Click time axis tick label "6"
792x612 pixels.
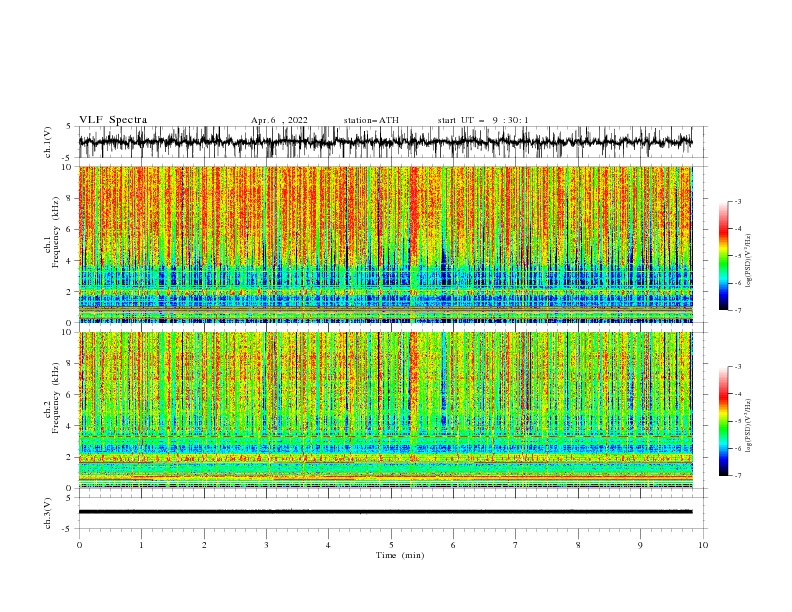[x=453, y=545]
